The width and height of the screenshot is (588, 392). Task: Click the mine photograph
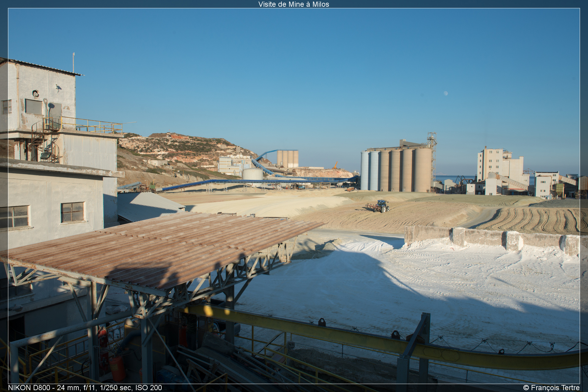coord(294,196)
